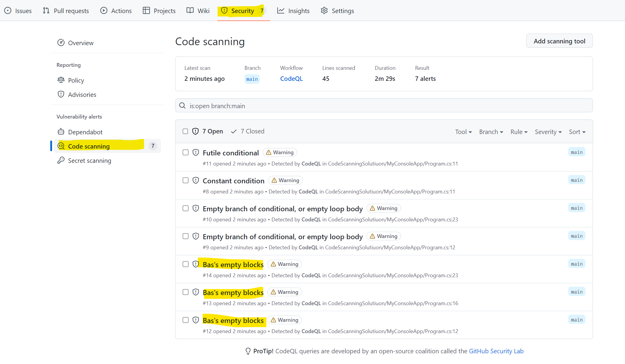Click the Actions play icon
Screen dimensions: 625x364
pos(104,10)
